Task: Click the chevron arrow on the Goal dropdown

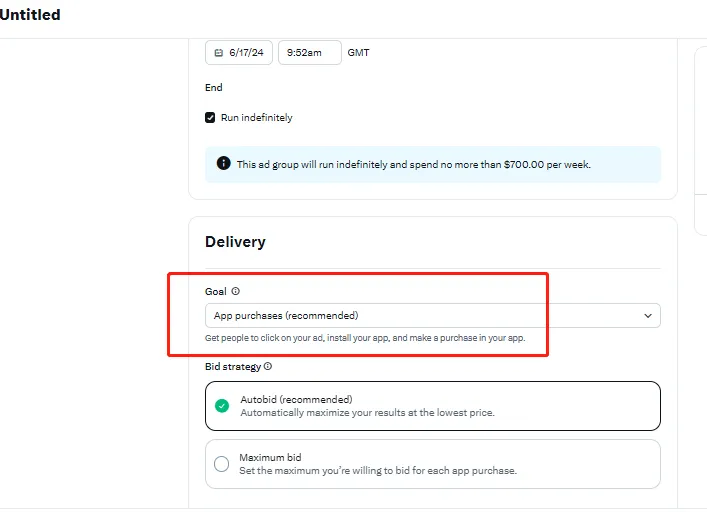Action: coord(648,316)
